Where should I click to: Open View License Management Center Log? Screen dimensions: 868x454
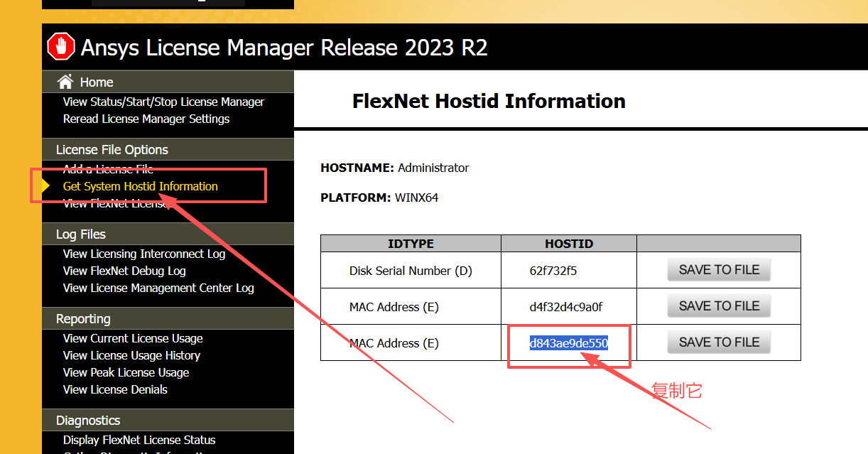(x=158, y=288)
